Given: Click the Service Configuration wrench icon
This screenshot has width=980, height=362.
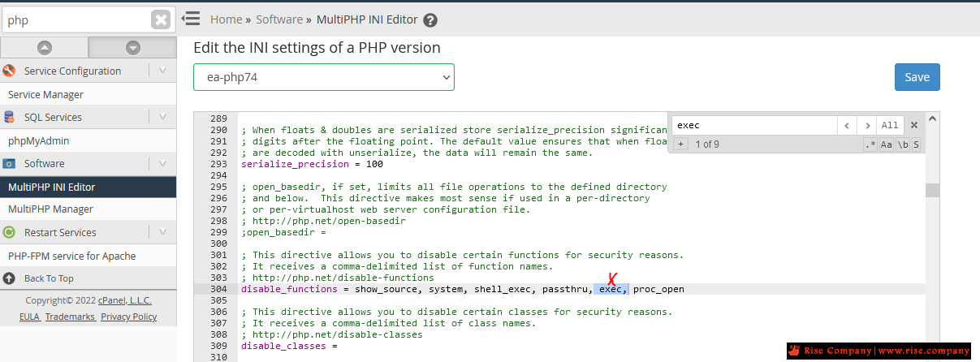Looking at the screenshot, I should pos(10,71).
